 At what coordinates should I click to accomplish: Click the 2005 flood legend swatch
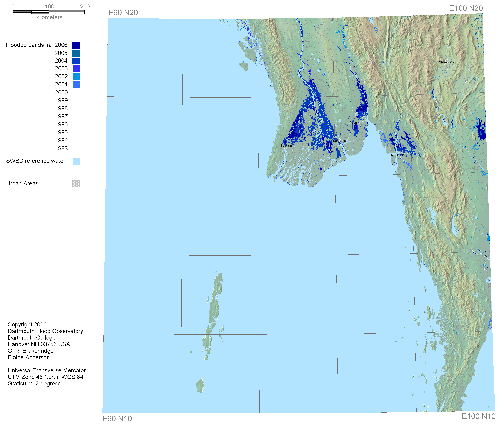[x=76, y=53]
